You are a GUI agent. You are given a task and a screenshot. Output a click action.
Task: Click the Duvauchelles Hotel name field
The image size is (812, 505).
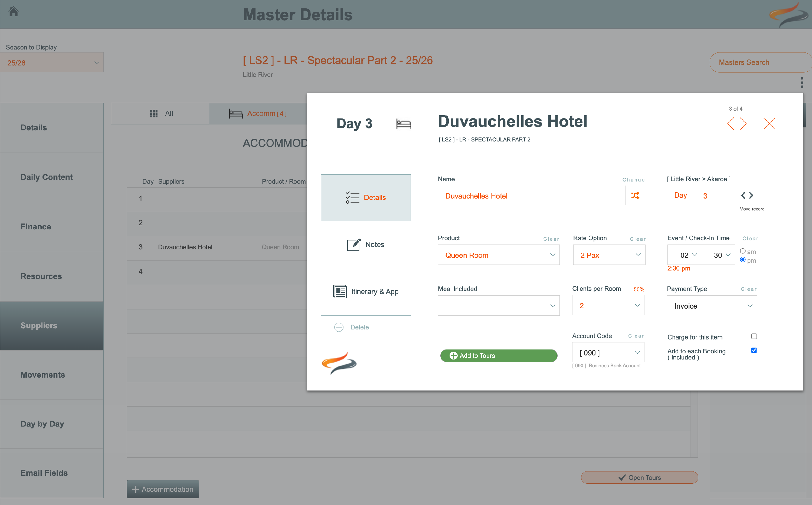[531, 196]
